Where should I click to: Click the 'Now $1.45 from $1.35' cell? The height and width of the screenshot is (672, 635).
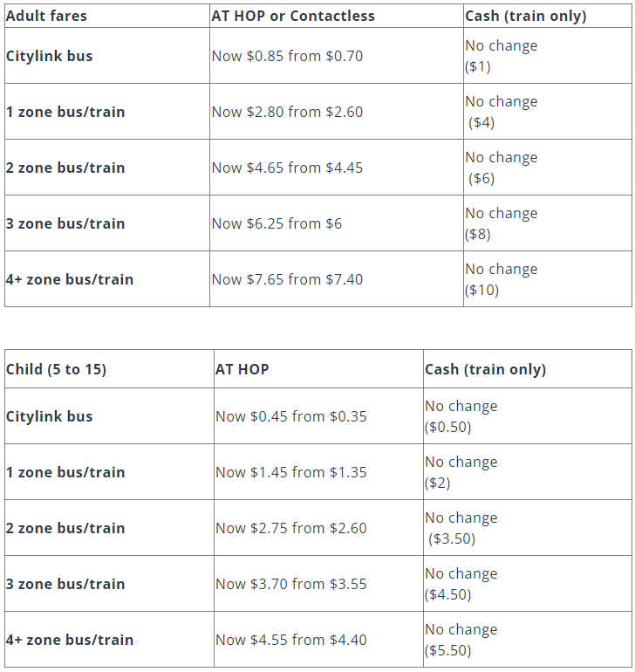(x=291, y=472)
